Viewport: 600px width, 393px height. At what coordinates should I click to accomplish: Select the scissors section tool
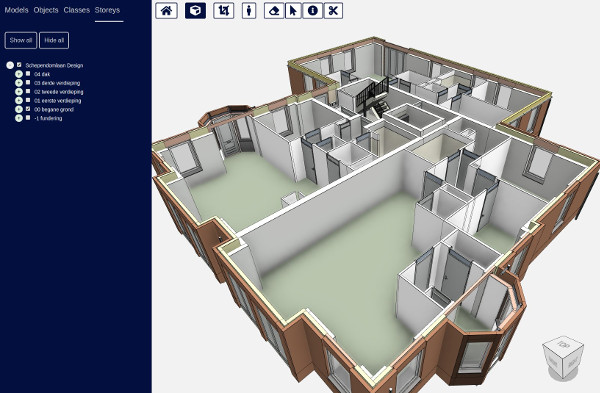[x=333, y=11]
